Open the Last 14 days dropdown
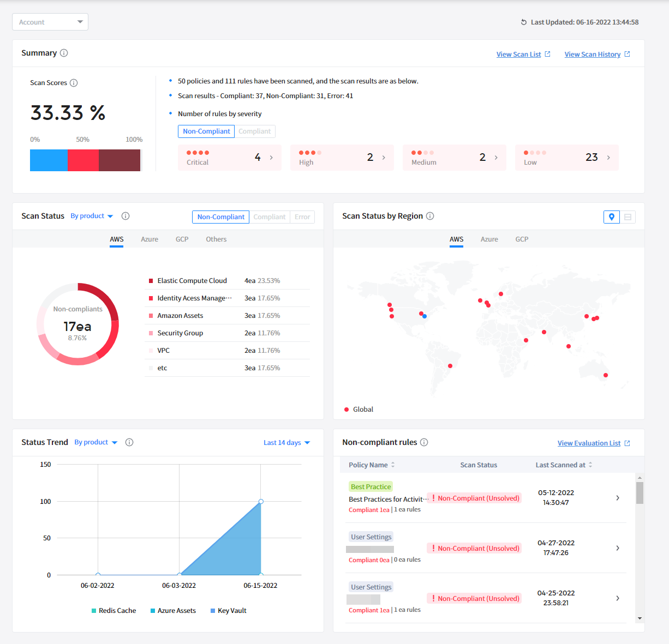This screenshot has height=644, width=669. (286, 443)
